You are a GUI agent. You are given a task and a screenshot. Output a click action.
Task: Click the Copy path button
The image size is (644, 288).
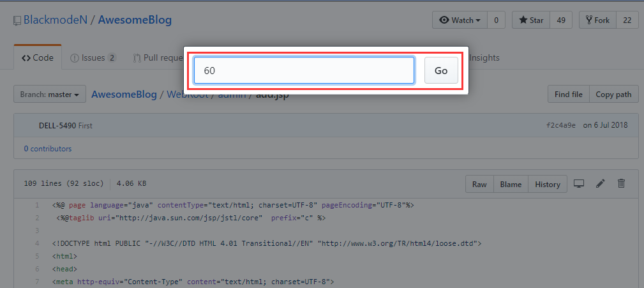613,94
